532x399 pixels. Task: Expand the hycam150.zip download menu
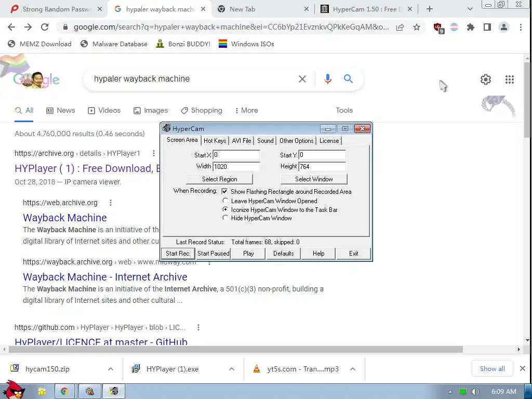tap(111, 369)
